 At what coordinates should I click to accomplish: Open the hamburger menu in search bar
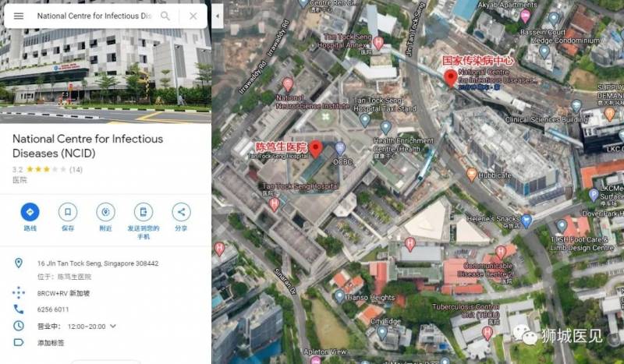pos(18,16)
